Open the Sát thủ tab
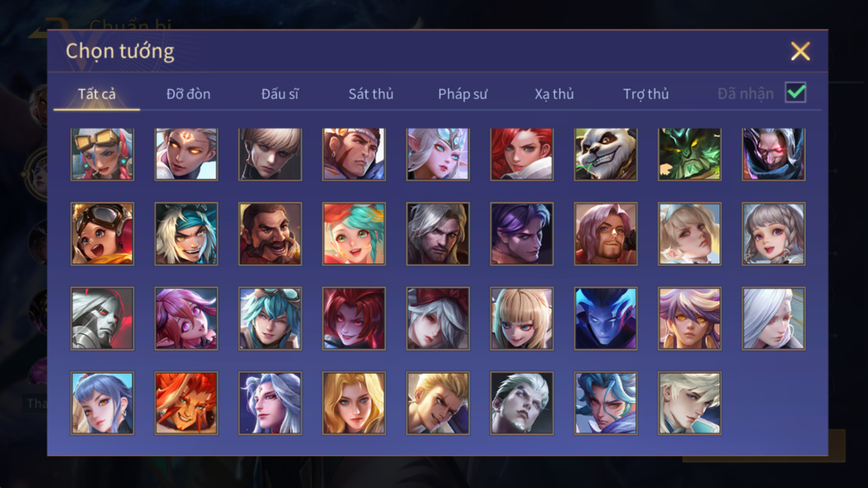 click(x=371, y=94)
